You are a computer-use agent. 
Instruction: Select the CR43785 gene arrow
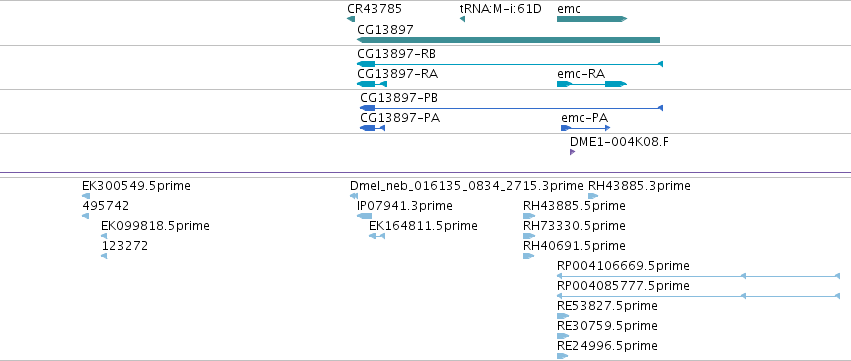click(351, 19)
